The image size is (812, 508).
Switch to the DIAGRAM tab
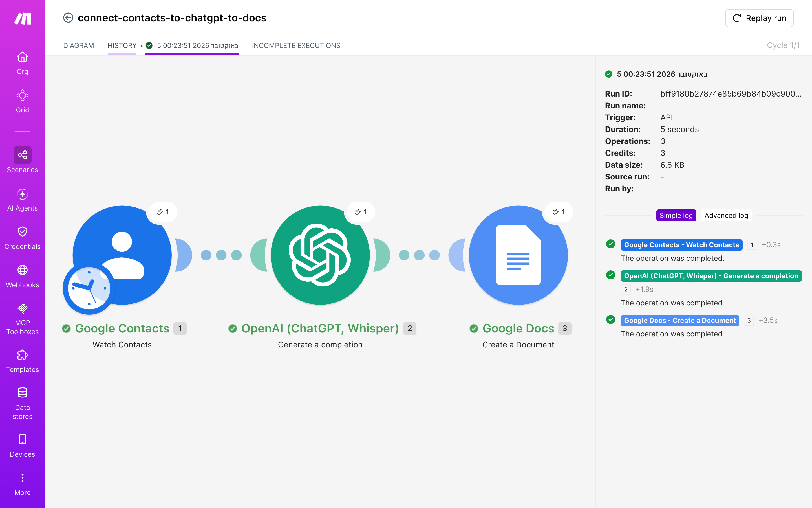78,46
